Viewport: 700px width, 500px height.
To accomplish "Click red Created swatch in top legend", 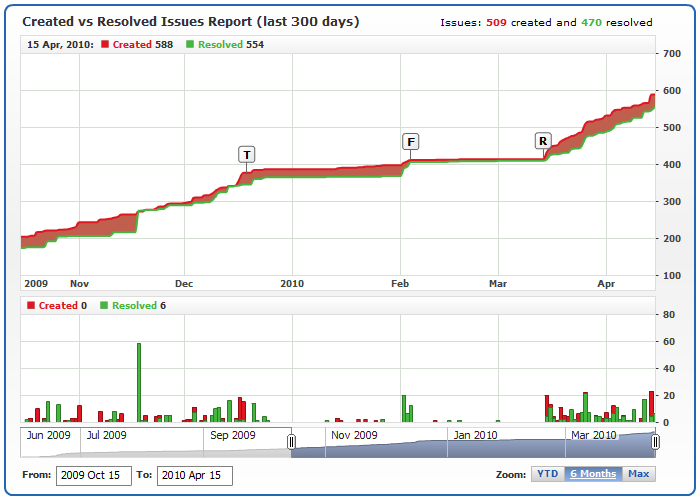I will (x=105, y=44).
